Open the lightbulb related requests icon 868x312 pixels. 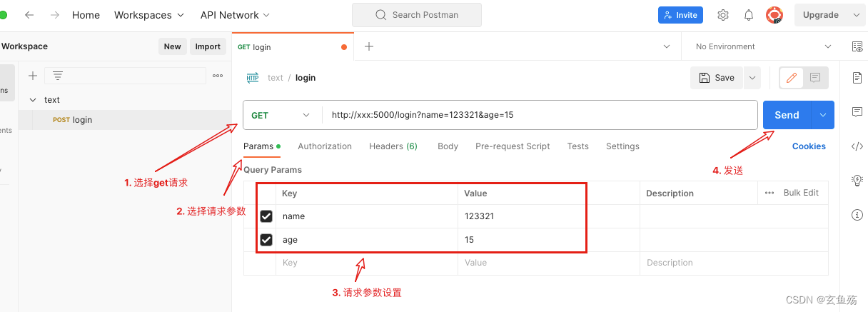pyautogui.click(x=857, y=180)
